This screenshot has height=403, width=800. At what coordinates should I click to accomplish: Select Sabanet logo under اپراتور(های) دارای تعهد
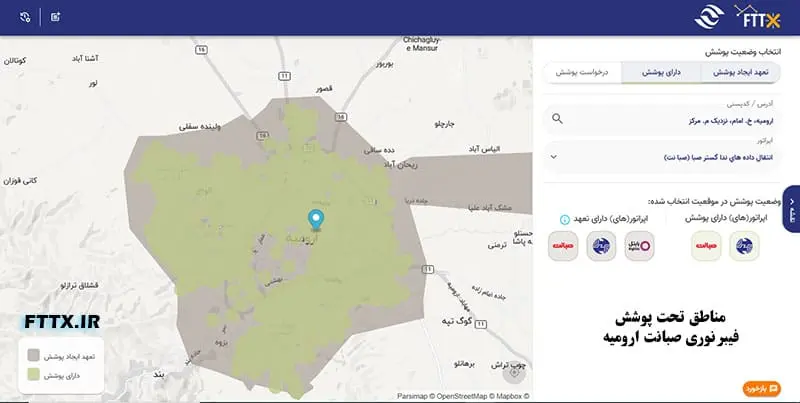pyautogui.click(x=563, y=246)
